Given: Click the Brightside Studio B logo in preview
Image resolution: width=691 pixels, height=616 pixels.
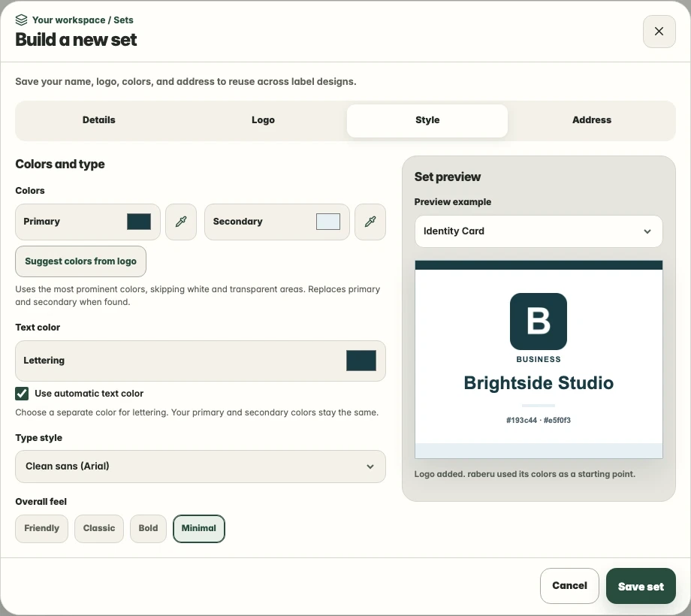Looking at the screenshot, I should (538, 322).
